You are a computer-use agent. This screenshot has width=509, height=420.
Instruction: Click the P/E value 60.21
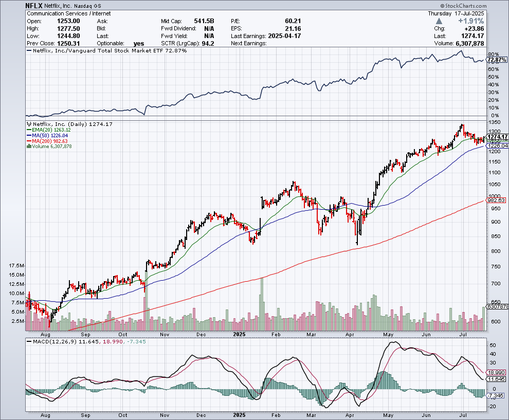tap(293, 21)
